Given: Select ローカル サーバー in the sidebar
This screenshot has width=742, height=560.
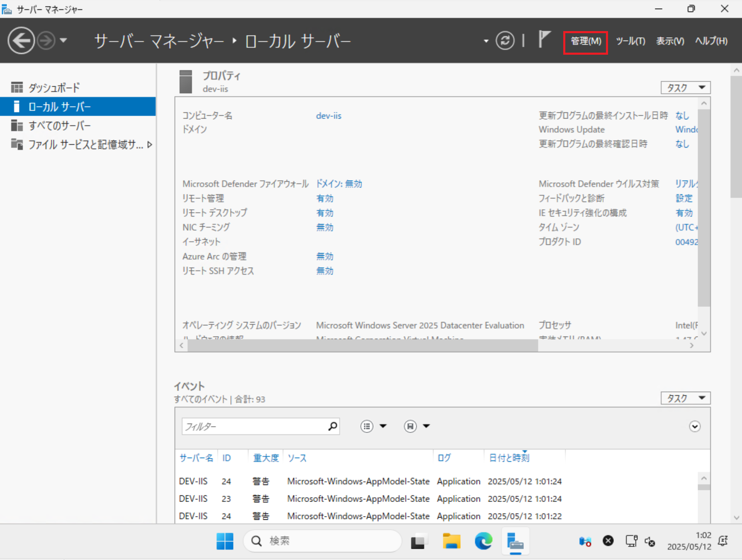Looking at the screenshot, I should pos(78,107).
